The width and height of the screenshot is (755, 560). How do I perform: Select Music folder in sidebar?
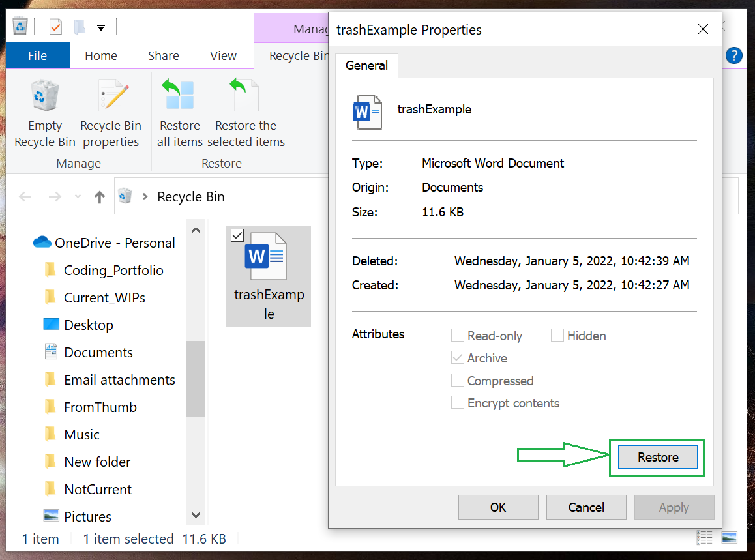click(72, 435)
